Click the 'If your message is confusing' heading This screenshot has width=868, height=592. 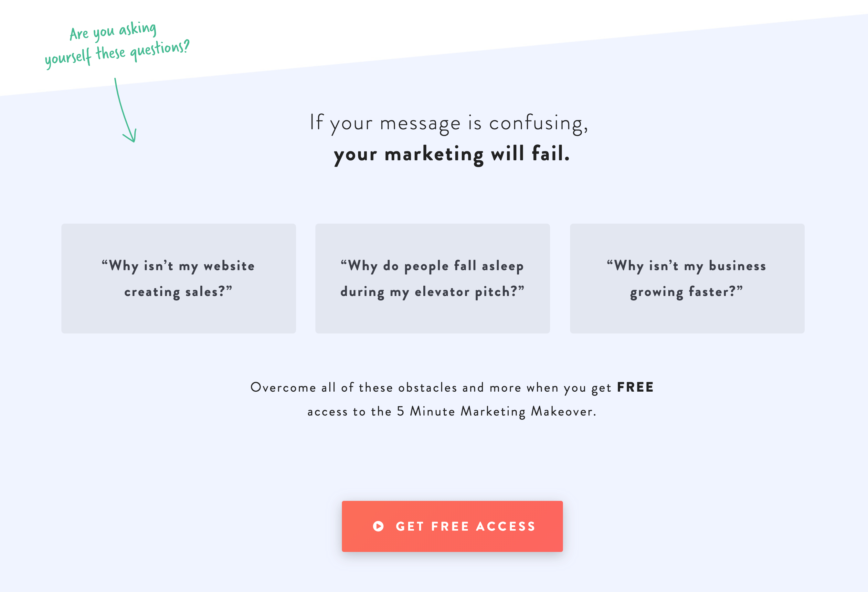pos(449,123)
